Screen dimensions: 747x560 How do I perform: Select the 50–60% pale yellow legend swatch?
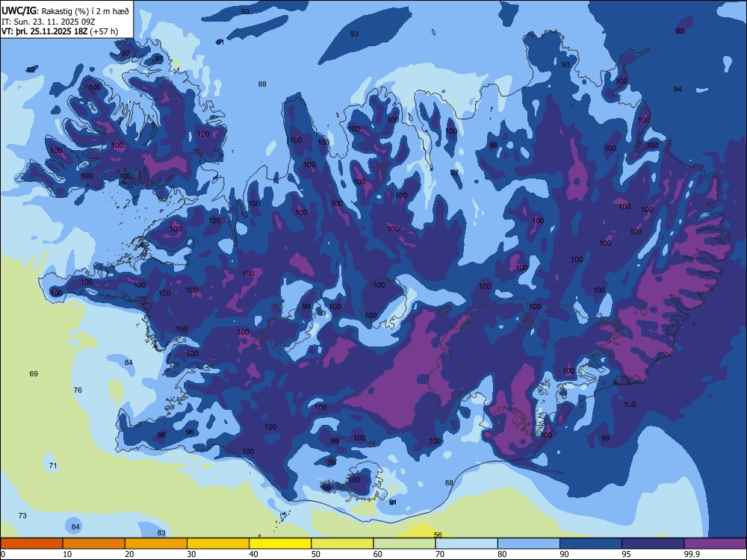[342, 544]
